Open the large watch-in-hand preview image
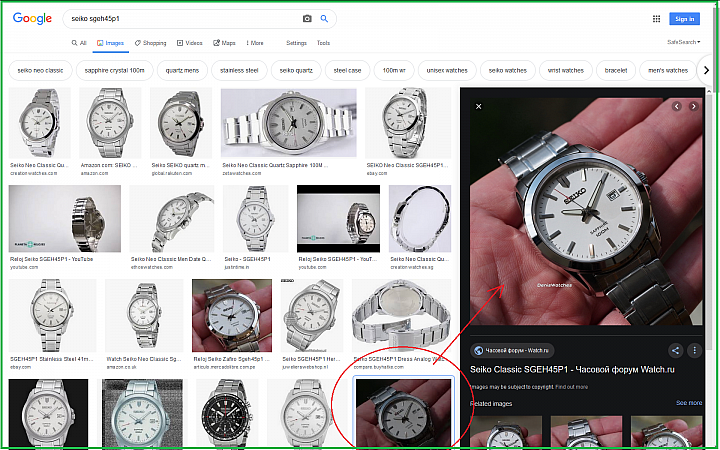720x450 pixels. 586,212
